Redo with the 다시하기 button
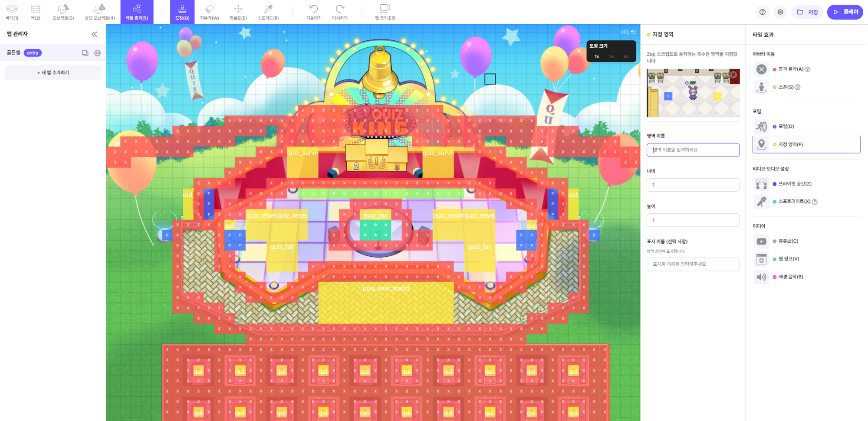This screenshot has height=421, width=868. click(340, 12)
